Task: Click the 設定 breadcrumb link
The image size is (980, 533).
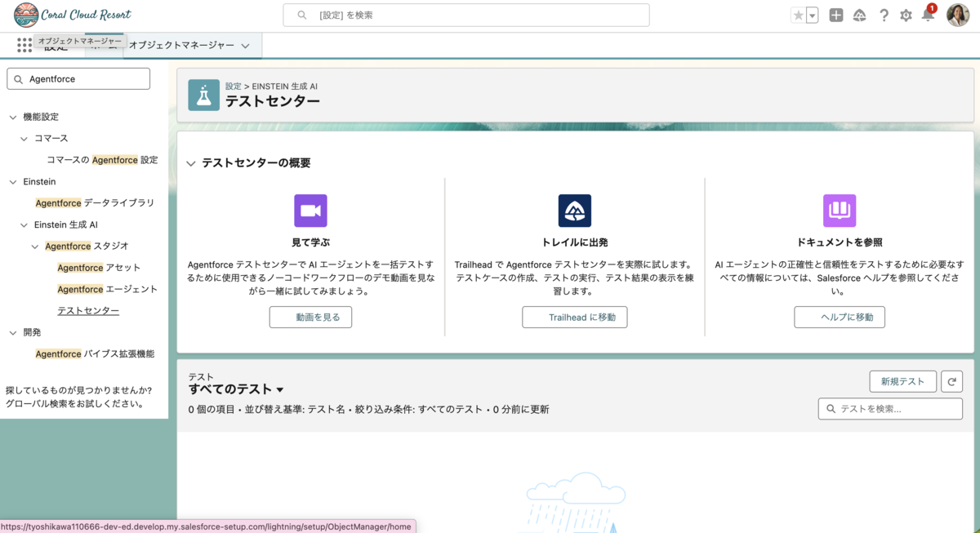Action: 234,87
